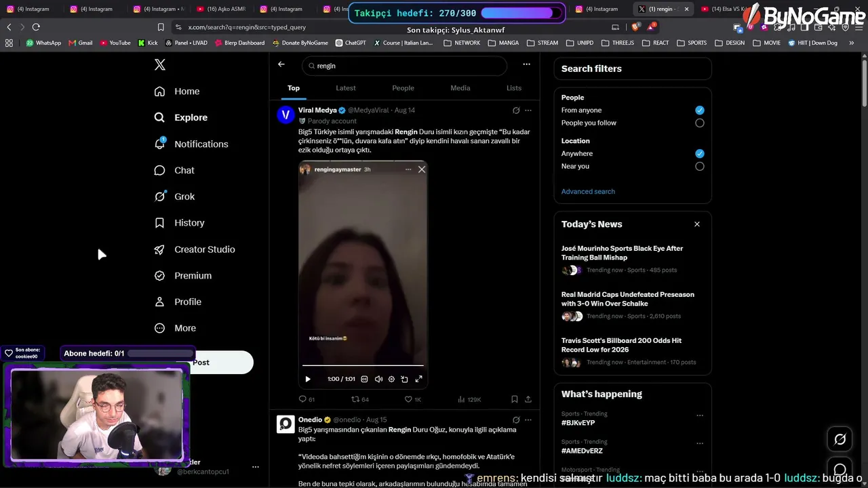Open the NETWORK bookmarks folder
Viewport: 868px width, 488px height.
tap(462, 43)
